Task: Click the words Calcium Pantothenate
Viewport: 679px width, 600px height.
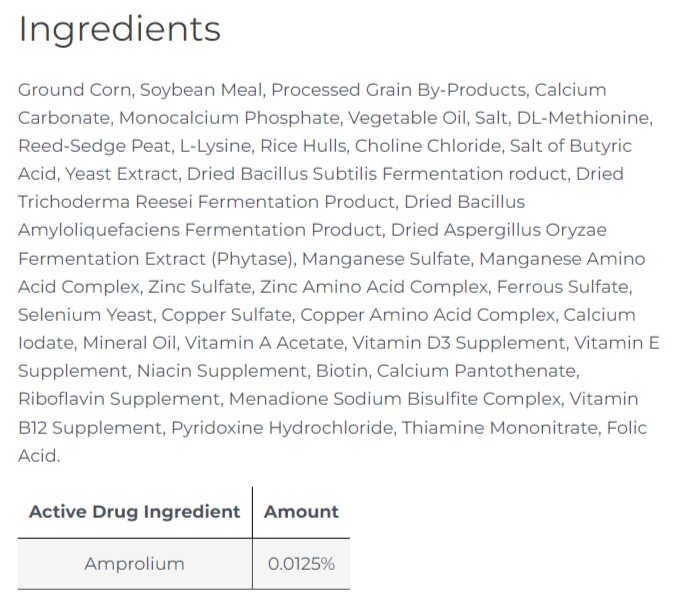Action: coord(478,371)
